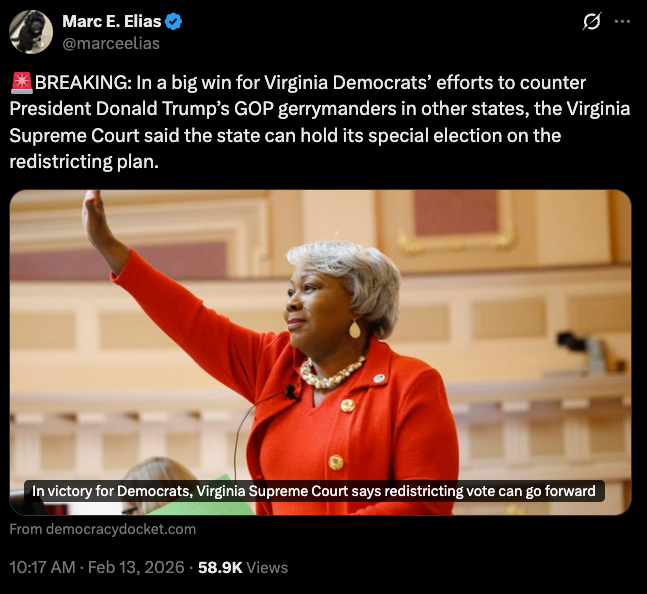Click the 10:17 AM timestamp

(42, 567)
